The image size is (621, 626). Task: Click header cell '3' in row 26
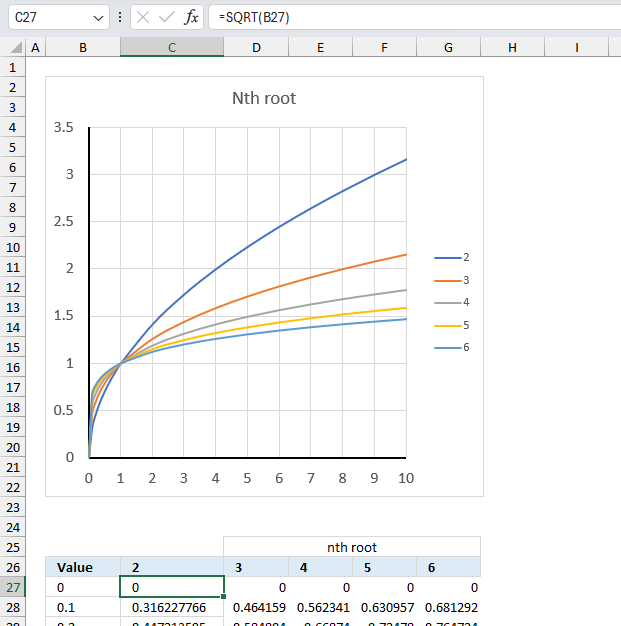pyautogui.click(x=256, y=567)
